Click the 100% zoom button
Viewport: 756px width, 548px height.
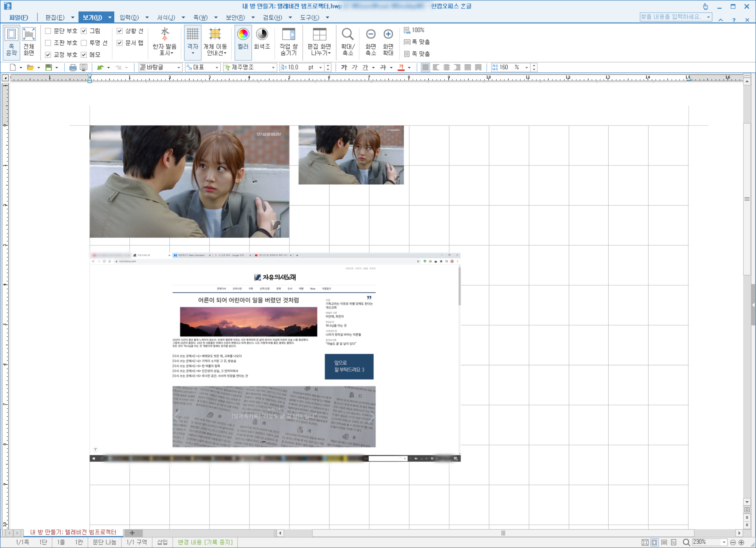tap(414, 30)
